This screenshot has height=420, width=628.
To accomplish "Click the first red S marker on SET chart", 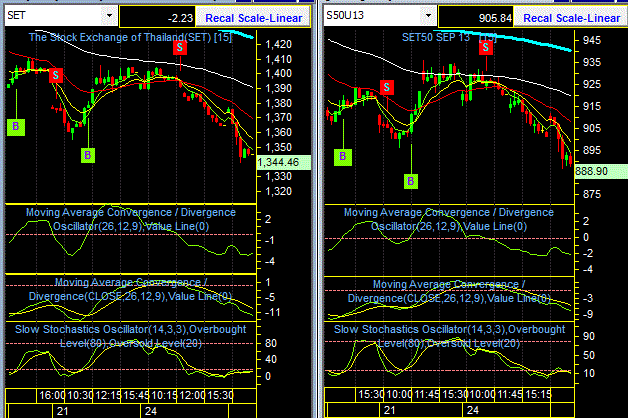I will [x=56, y=75].
